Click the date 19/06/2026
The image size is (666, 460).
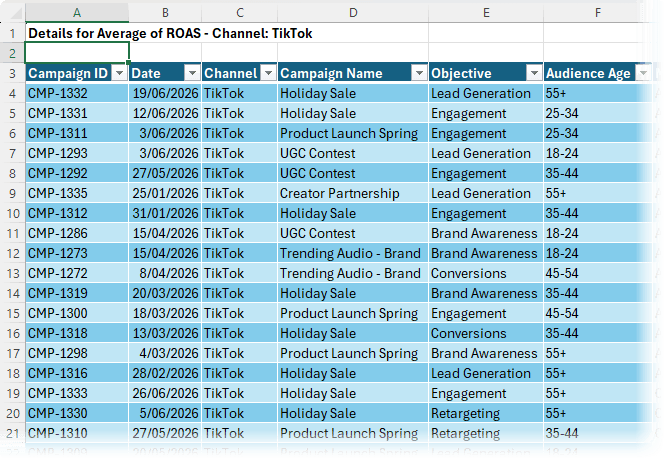point(165,93)
